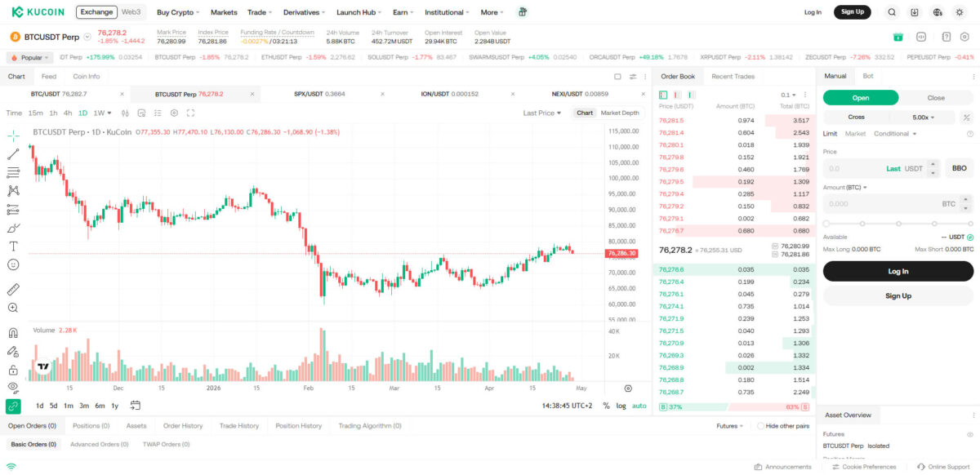This screenshot has height=475, width=980.
Task: Open the BTCUSDT Perp pair selector arrow
Action: (x=87, y=38)
